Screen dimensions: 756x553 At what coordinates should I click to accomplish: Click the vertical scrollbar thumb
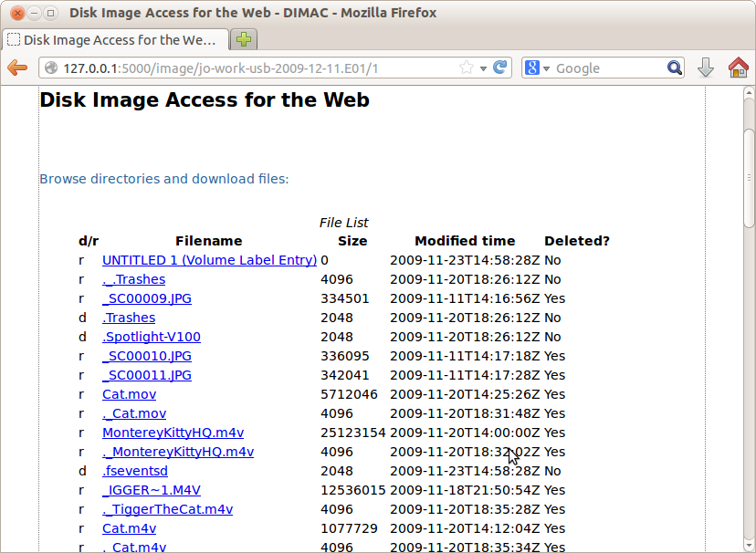coord(749,178)
